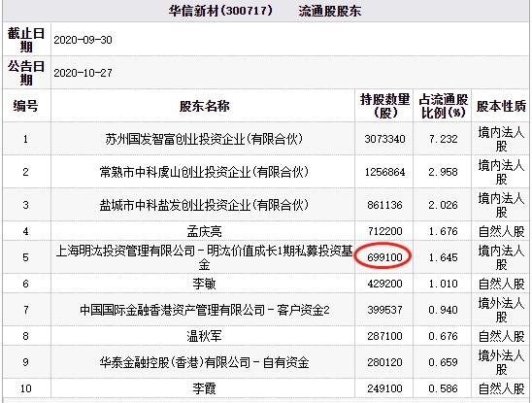This screenshot has width=532, height=403.
Task: Click the 公告日期 label cell
Action: click(26, 73)
